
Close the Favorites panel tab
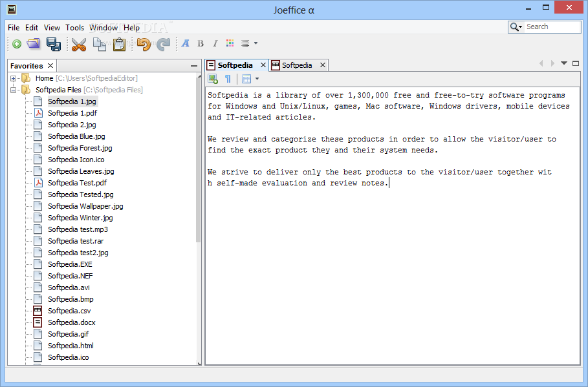[x=50, y=65]
